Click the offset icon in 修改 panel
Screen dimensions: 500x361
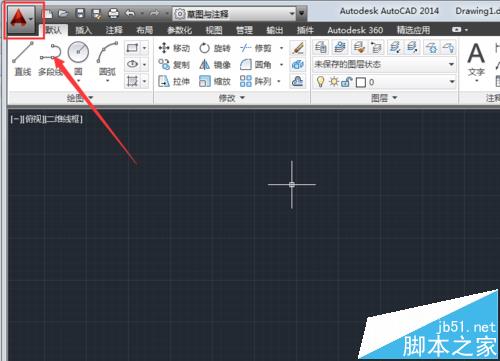click(298, 81)
